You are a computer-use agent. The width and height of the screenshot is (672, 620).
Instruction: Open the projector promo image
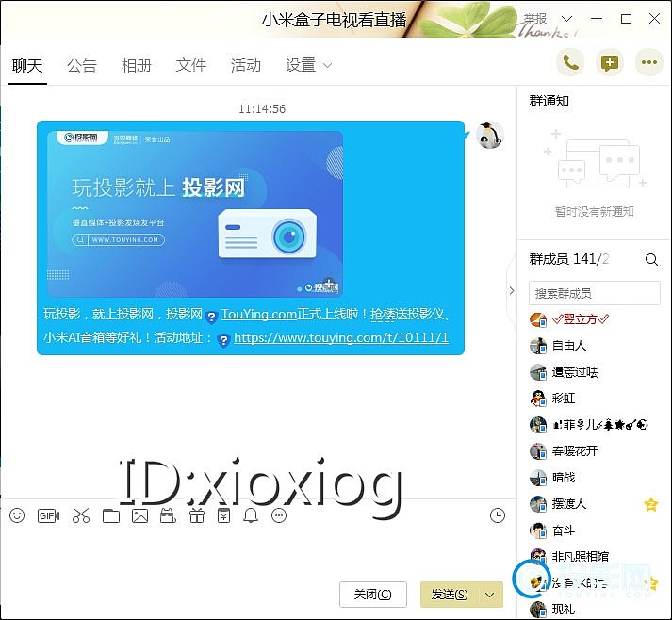click(194, 214)
